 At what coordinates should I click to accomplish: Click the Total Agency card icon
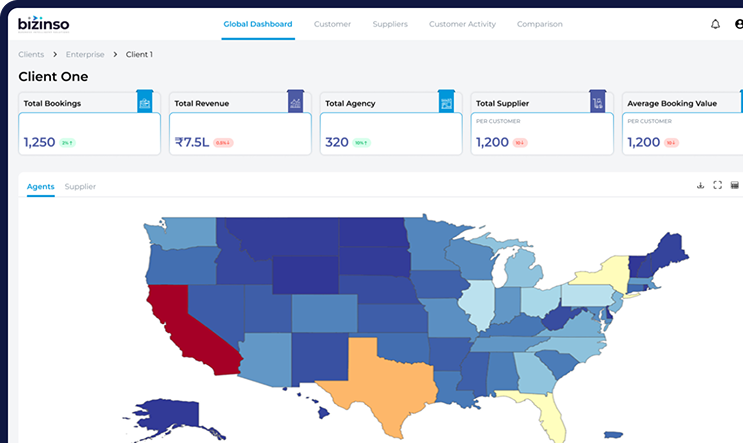pos(446,101)
